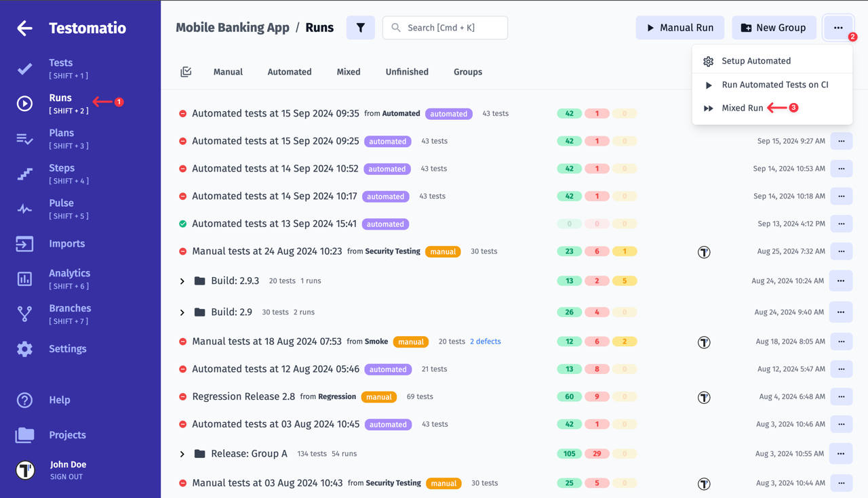Click the green 105 passed badge
Image resolution: width=868 pixels, height=498 pixels.
569,454
